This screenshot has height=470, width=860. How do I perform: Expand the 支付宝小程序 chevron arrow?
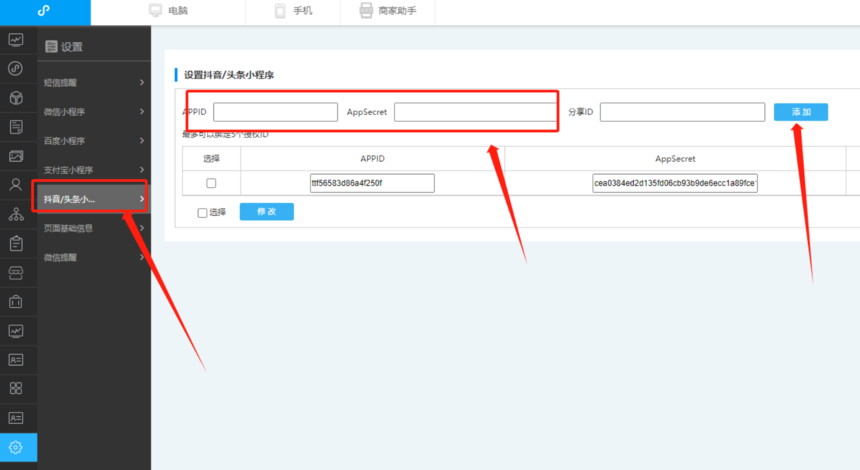pos(142,169)
